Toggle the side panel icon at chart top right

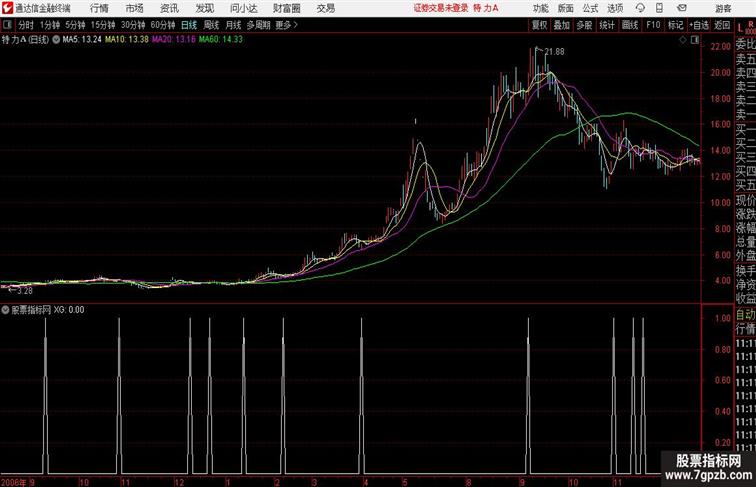(695, 40)
